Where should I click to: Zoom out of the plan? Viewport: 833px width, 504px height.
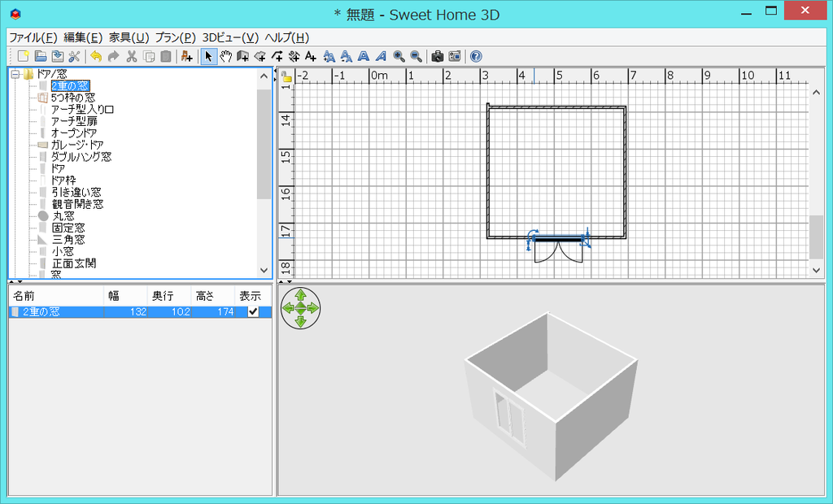[416, 56]
